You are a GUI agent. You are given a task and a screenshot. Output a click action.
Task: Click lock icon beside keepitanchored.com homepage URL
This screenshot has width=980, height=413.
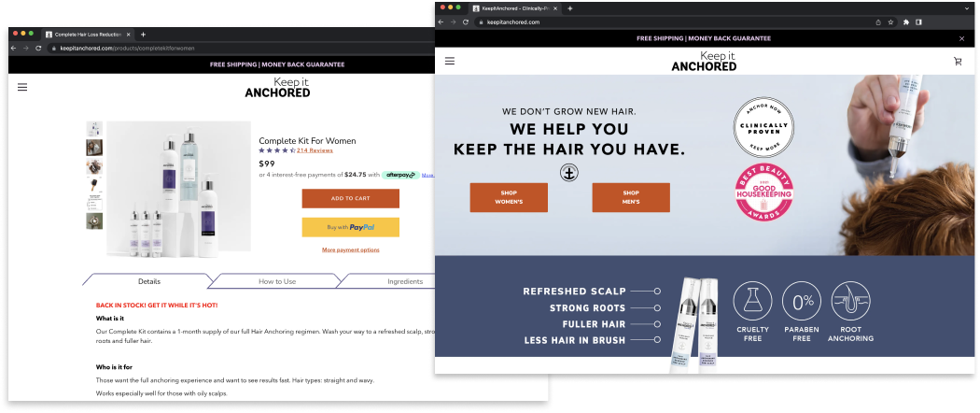482,21
